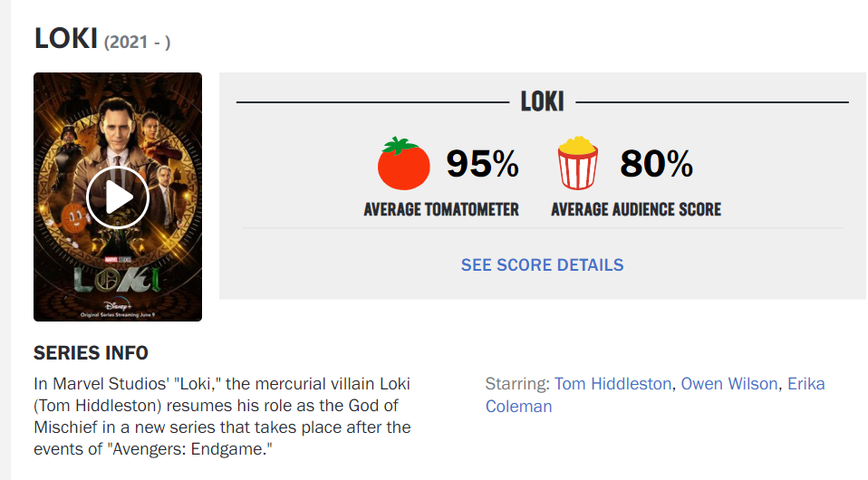
Task: Click the Series Info heading
Action: (91, 352)
